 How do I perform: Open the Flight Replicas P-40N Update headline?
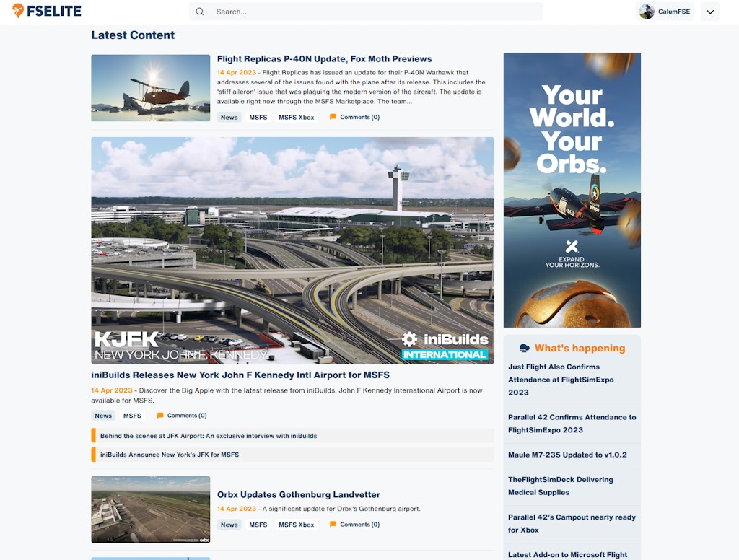pos(324,59)
